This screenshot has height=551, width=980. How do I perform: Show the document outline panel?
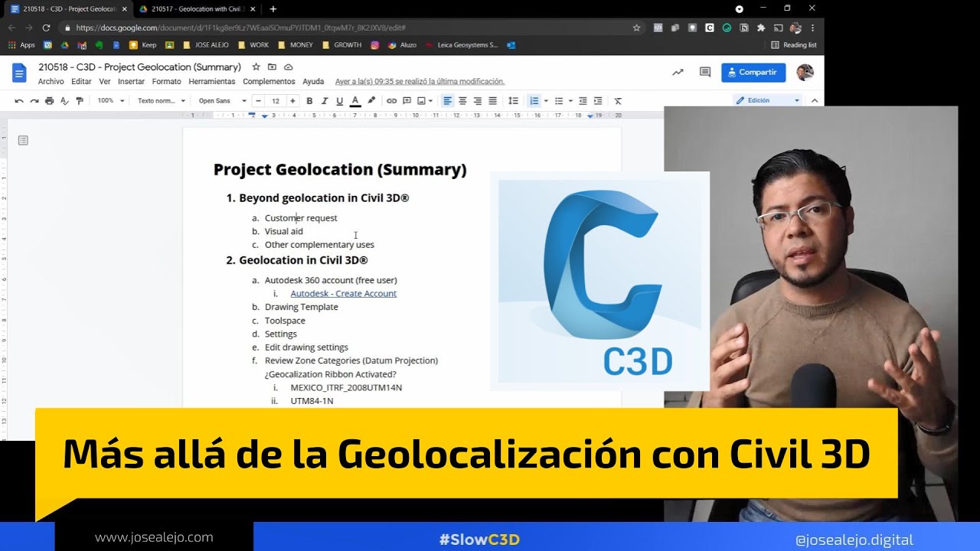(x=23, y=140)
